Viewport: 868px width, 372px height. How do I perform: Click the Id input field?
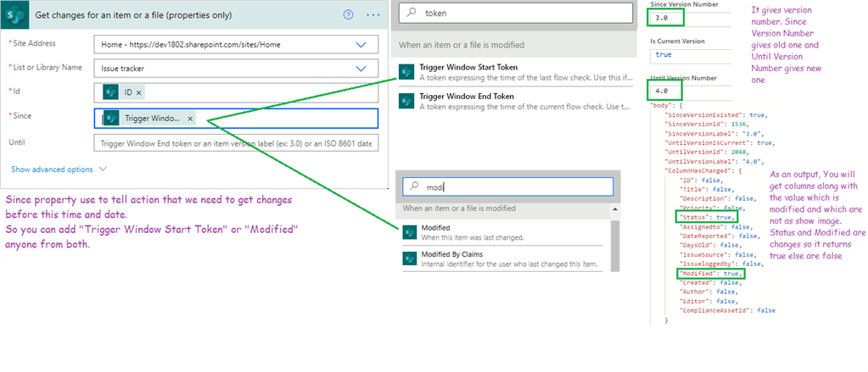click(x=237, y=93)
